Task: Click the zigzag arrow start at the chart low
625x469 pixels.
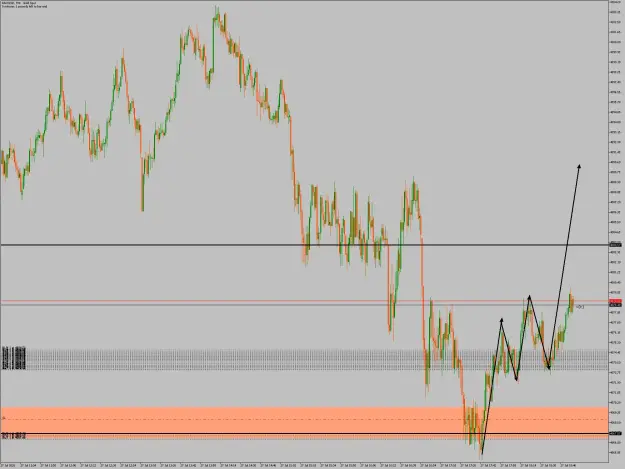Action: tap(482, 453)
